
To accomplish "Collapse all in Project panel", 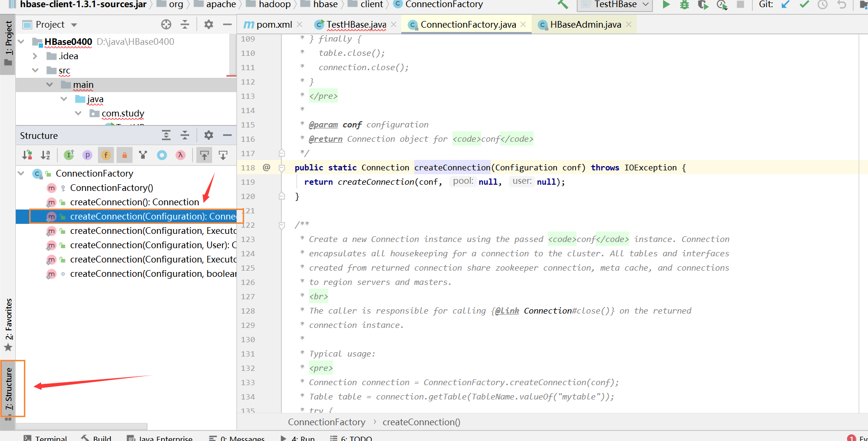I will (185, 24).
